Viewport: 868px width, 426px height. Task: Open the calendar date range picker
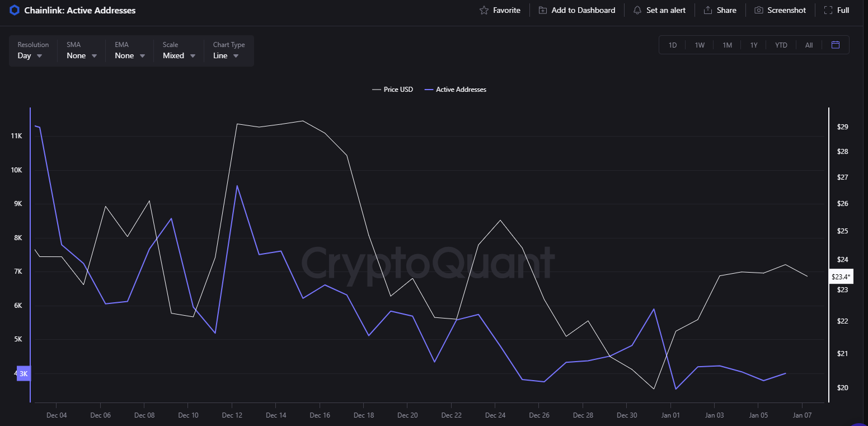pos(836,45)
